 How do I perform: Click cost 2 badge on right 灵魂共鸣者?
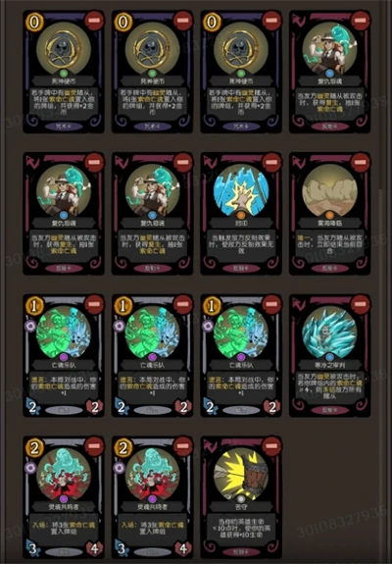[123, 448]
